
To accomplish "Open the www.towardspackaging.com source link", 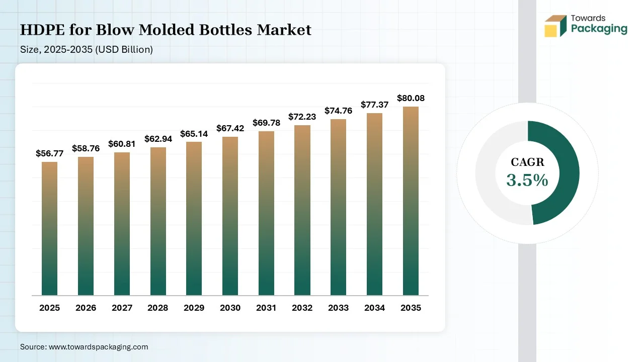I will click(98, 347).
